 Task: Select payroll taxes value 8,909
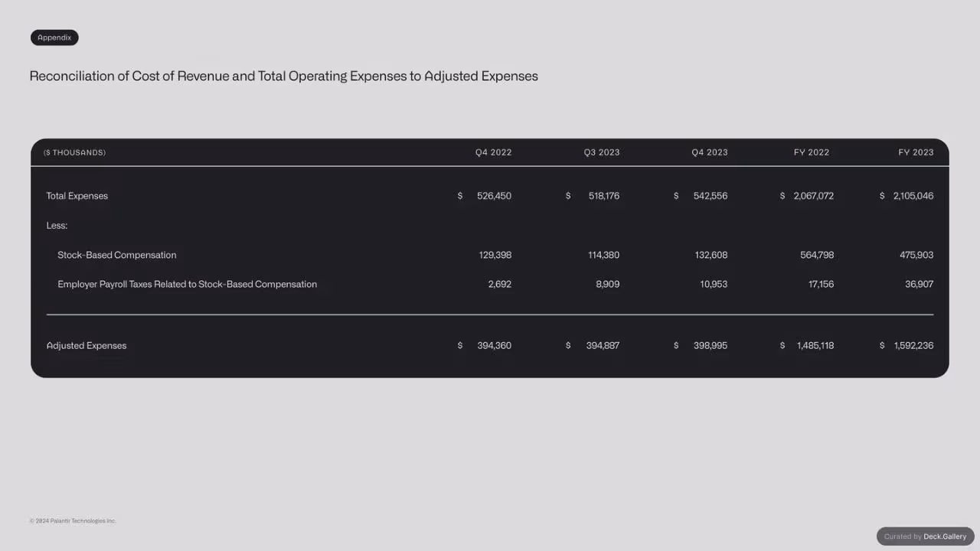608,284
